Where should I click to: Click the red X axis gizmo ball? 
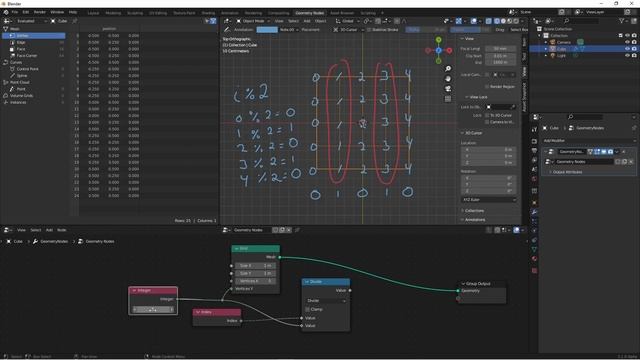(x=449, y=51)
